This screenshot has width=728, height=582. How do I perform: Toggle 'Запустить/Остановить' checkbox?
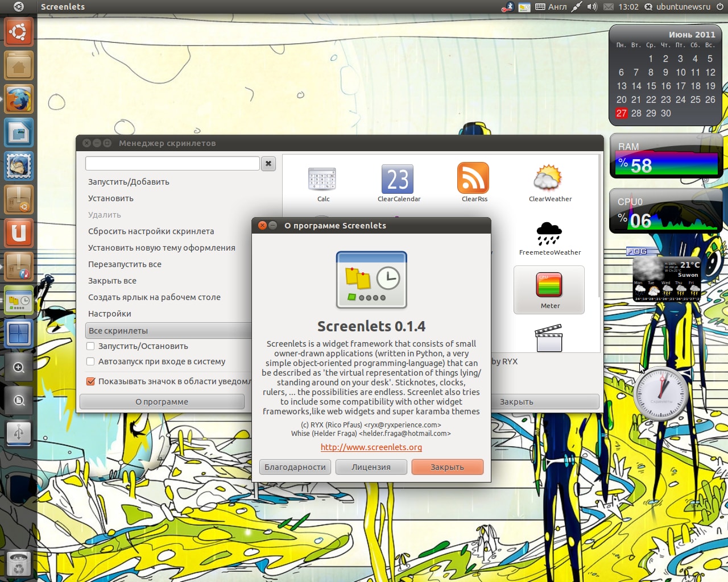90,346
